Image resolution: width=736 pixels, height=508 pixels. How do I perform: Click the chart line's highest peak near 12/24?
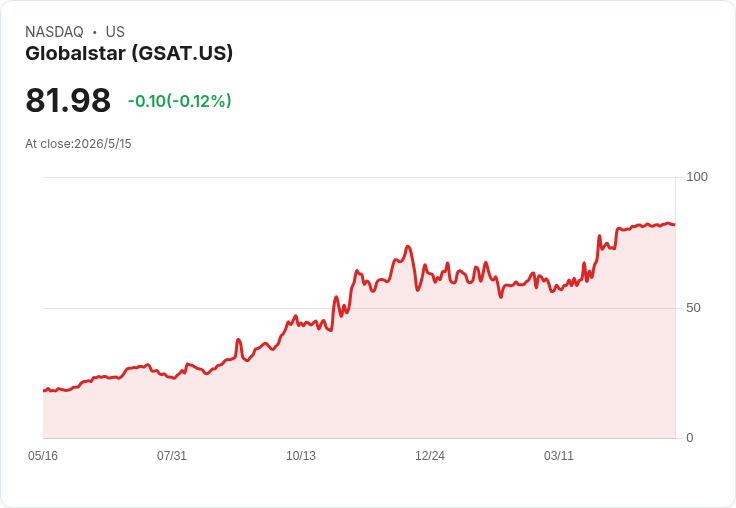(x=408, y=246)
